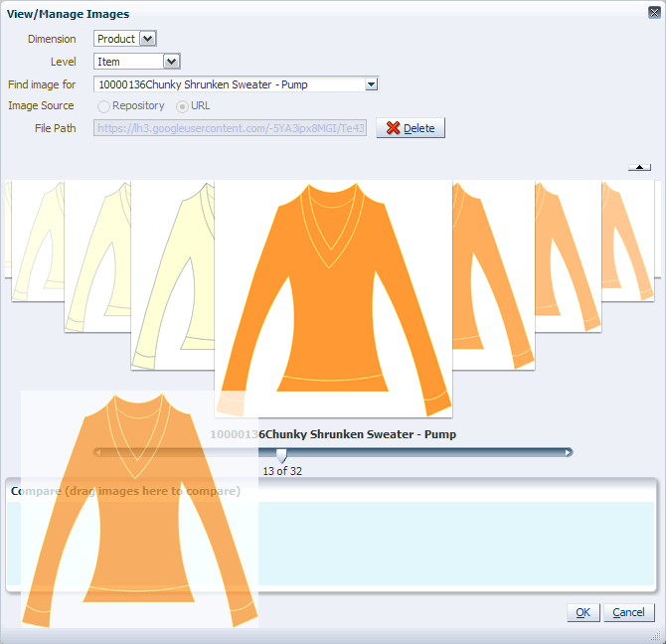Screen dimensions: 666x644
Task: Select the second pale yellow sweater thumbnail from center
Action: (x=97, y=256)
